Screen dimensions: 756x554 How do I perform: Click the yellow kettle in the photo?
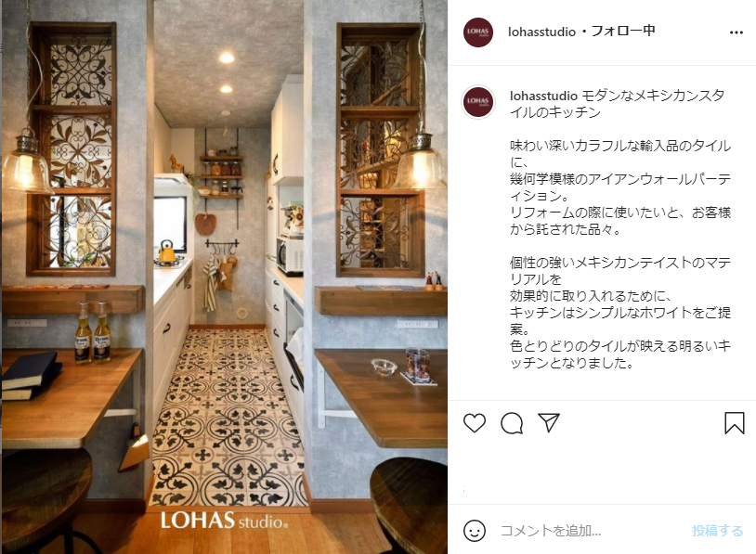(167, 252)
